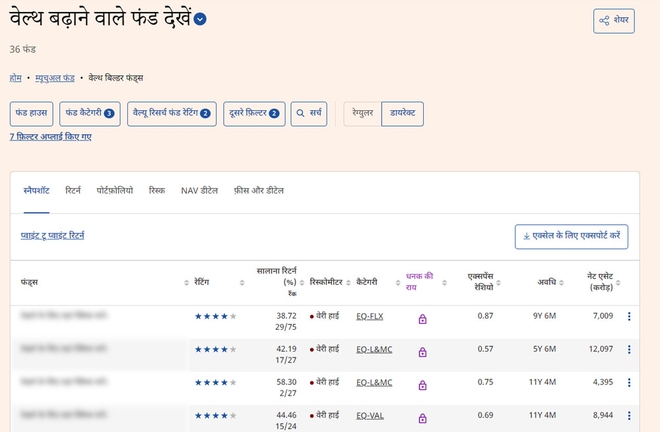
Task: Click the lock icon in the first fund row
Action: tap(422, 319)
